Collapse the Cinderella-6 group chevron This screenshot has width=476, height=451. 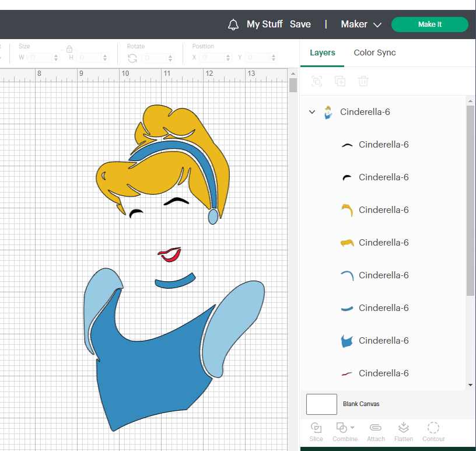312,112
